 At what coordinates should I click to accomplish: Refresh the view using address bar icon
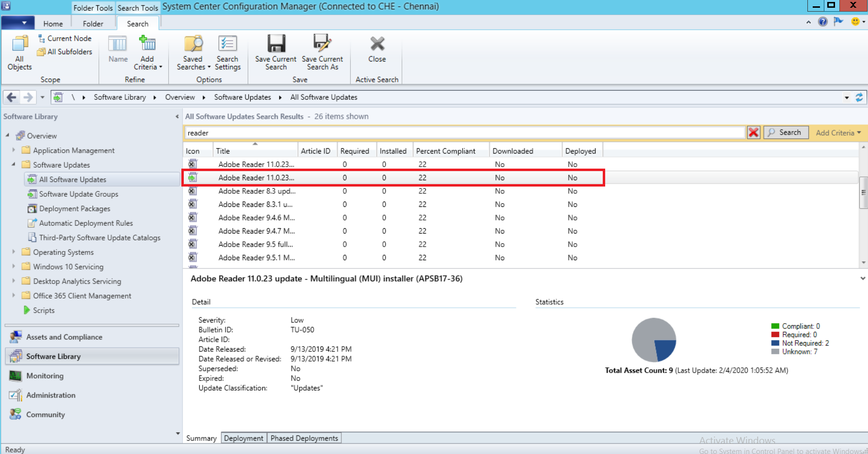click(859, 97)
